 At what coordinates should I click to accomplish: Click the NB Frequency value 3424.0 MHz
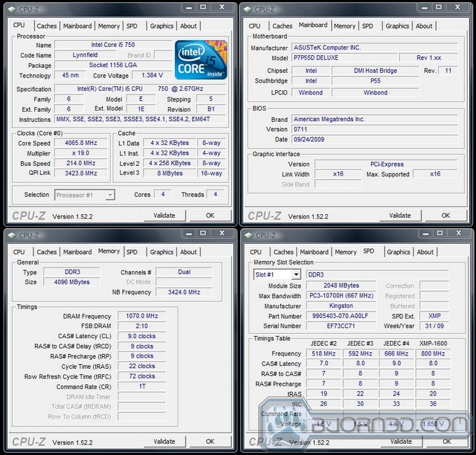click(184, 293)
